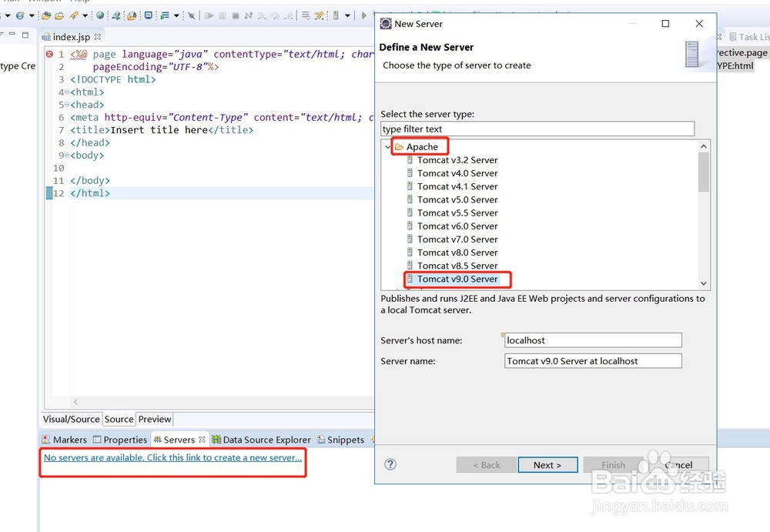
Task: Collapse the html tag fold on line 4
Action: 67,92
